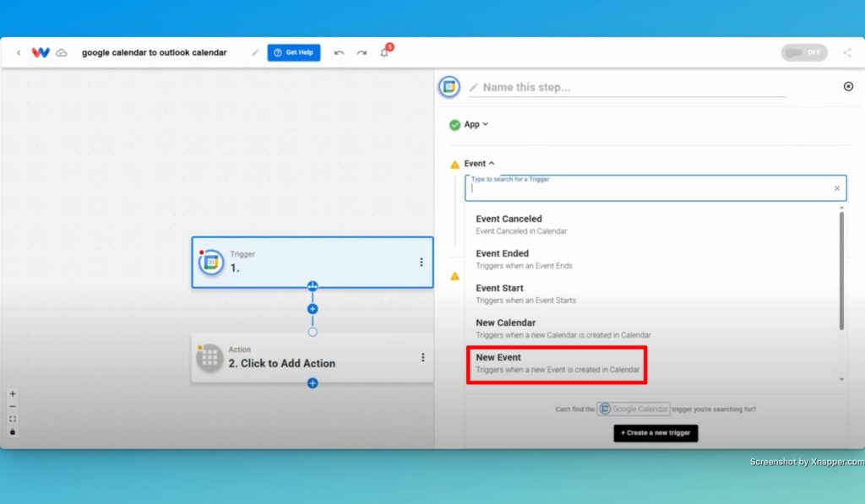Add step with plus below Action
This screenshot has width=865, height=504.
(313, 383)
